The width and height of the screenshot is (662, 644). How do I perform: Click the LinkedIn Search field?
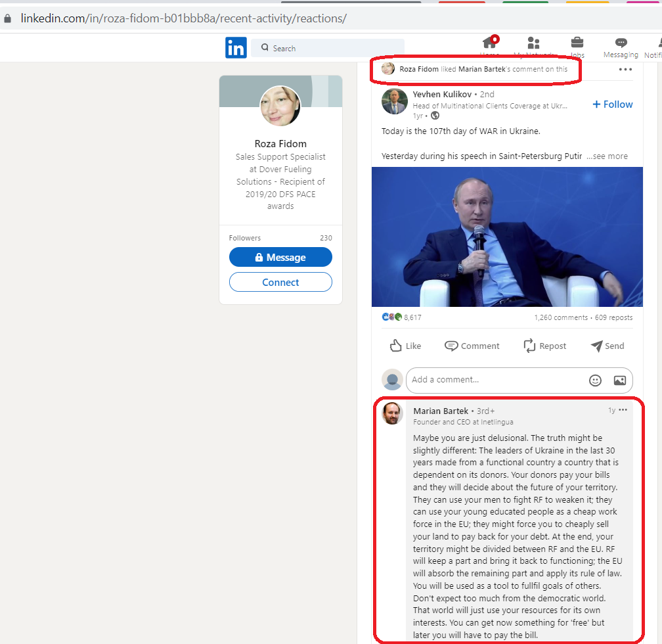pos(328,48)
